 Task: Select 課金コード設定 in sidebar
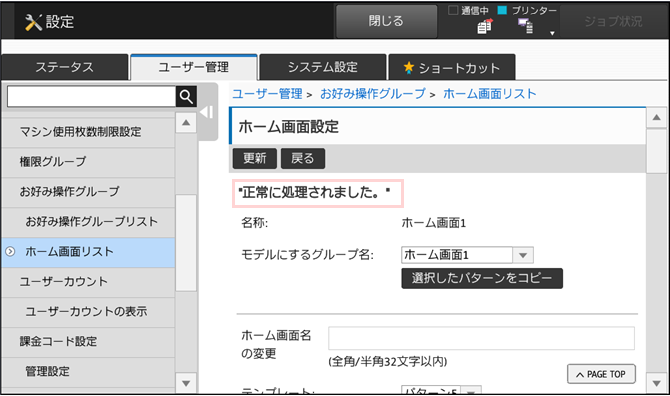[x=88, y=342]
